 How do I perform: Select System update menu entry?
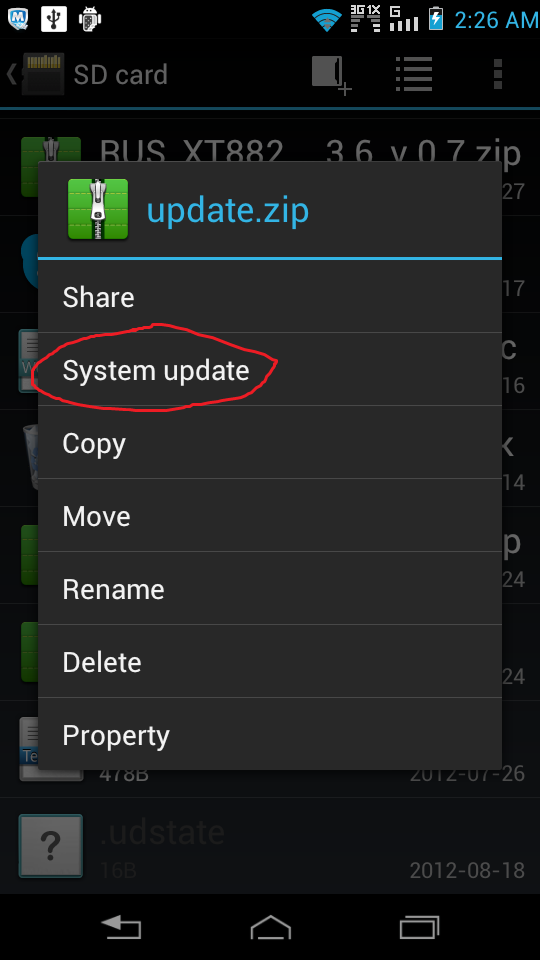click(x=270, y=370)
